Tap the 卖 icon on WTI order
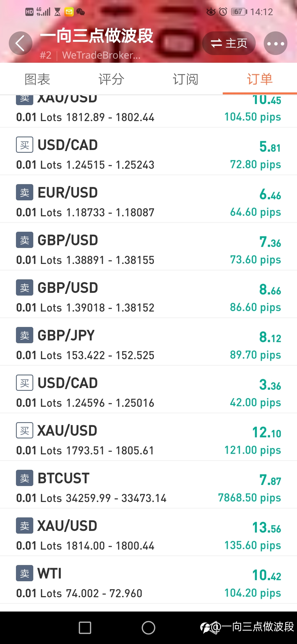The image size is (297, 644). tap(24, 573)
